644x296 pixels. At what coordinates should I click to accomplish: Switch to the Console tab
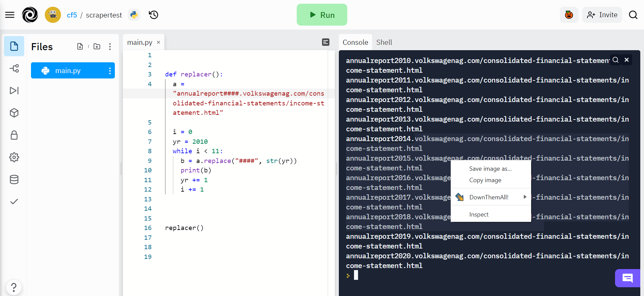(x=355, y=42)
